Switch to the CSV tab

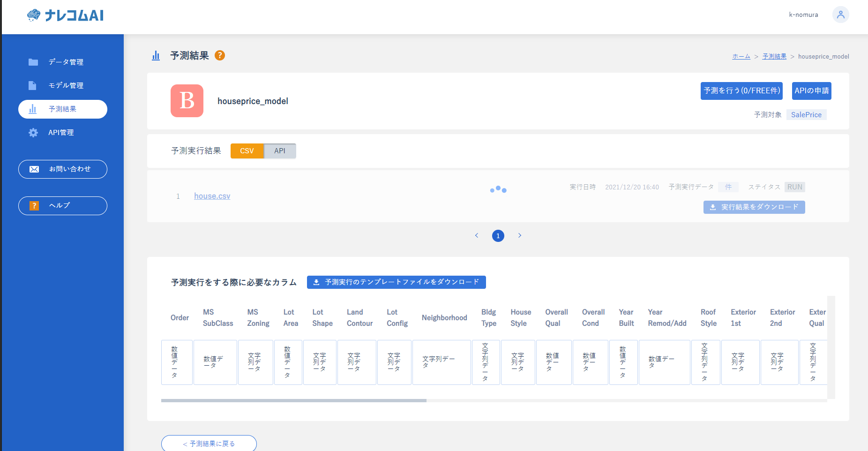pyautogui.click(x=247, y=151)
